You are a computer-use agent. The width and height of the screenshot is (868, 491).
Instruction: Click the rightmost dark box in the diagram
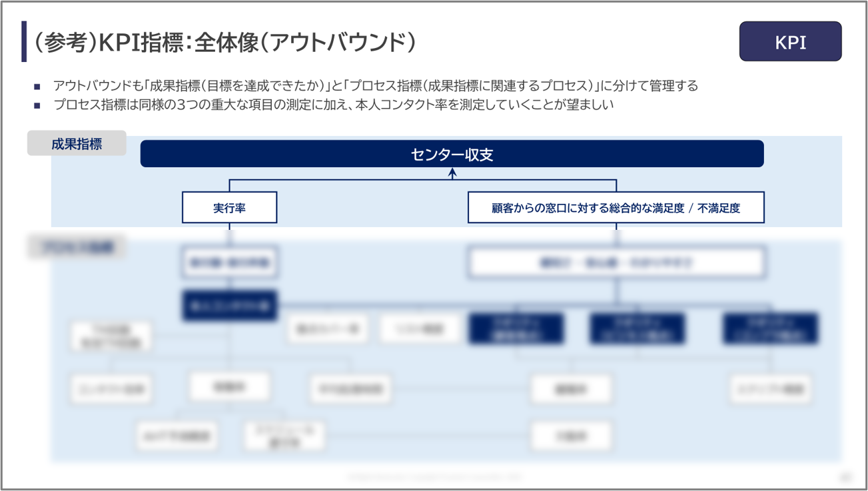coord(771,329)
